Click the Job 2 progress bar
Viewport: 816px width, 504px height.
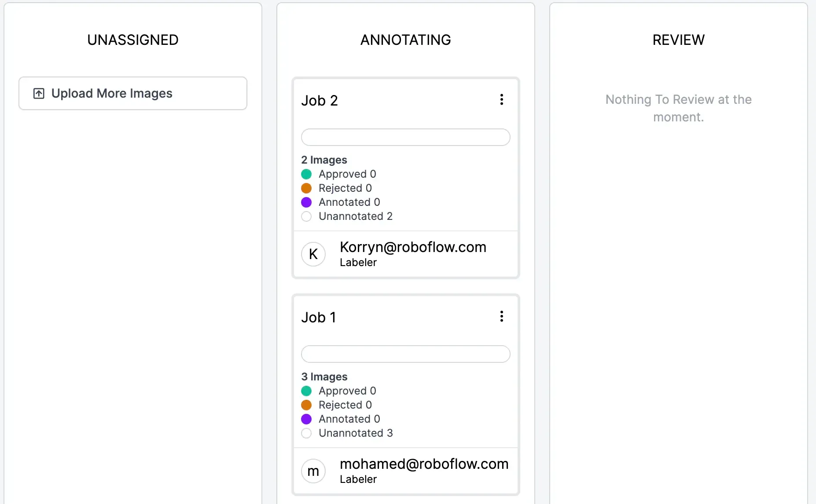[x=406, y=137]
